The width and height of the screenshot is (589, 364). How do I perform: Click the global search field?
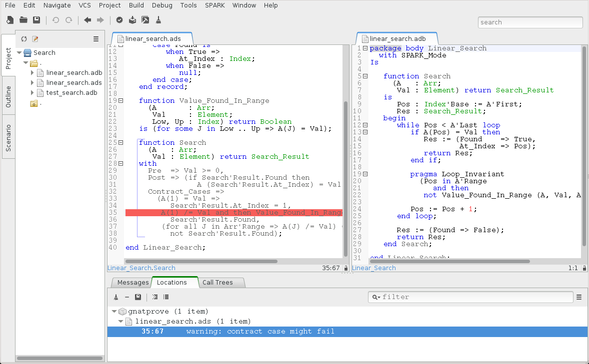[530, 22]
